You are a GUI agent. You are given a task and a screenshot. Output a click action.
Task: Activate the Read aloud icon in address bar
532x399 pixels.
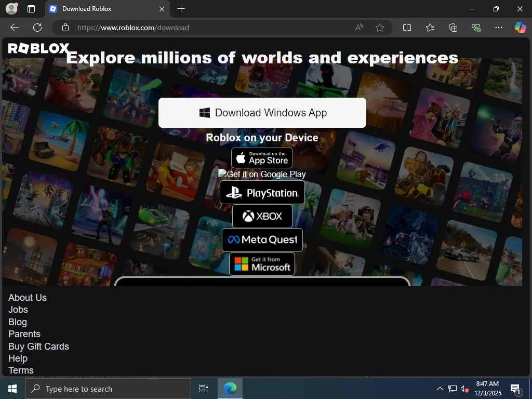tap(359, 28)
